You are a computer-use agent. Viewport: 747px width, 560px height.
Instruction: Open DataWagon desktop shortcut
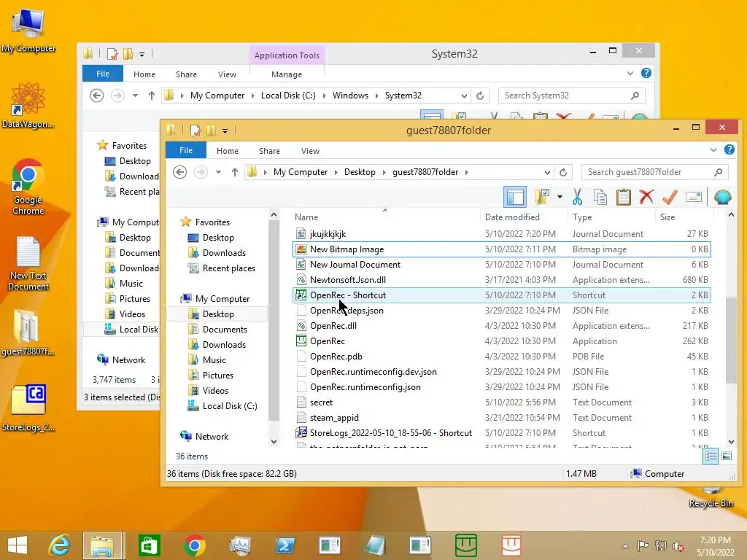(x=28, y=106)
